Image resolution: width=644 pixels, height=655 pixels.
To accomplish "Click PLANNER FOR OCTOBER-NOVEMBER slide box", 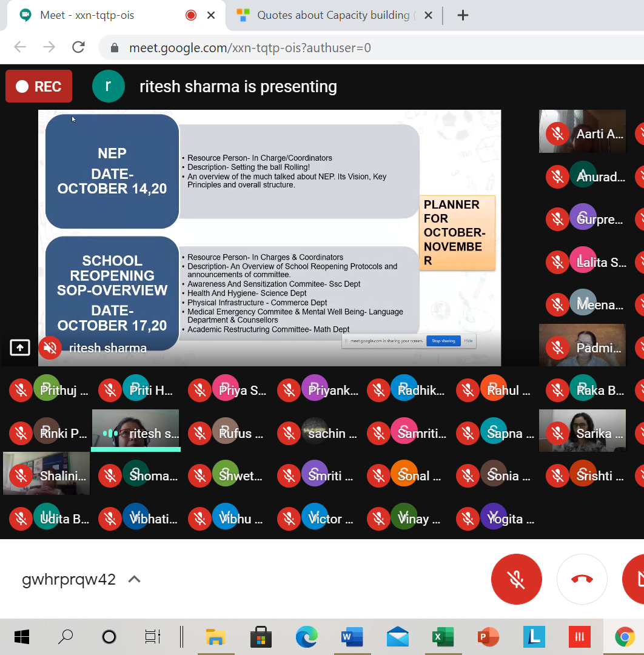I will [457, 233].
